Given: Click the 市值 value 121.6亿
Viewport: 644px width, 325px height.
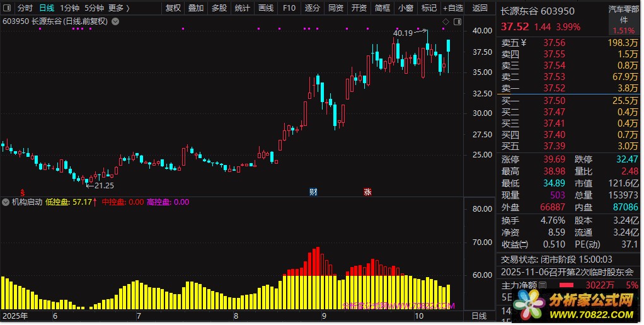Looking at the screenshot, I should pos(623,183).
